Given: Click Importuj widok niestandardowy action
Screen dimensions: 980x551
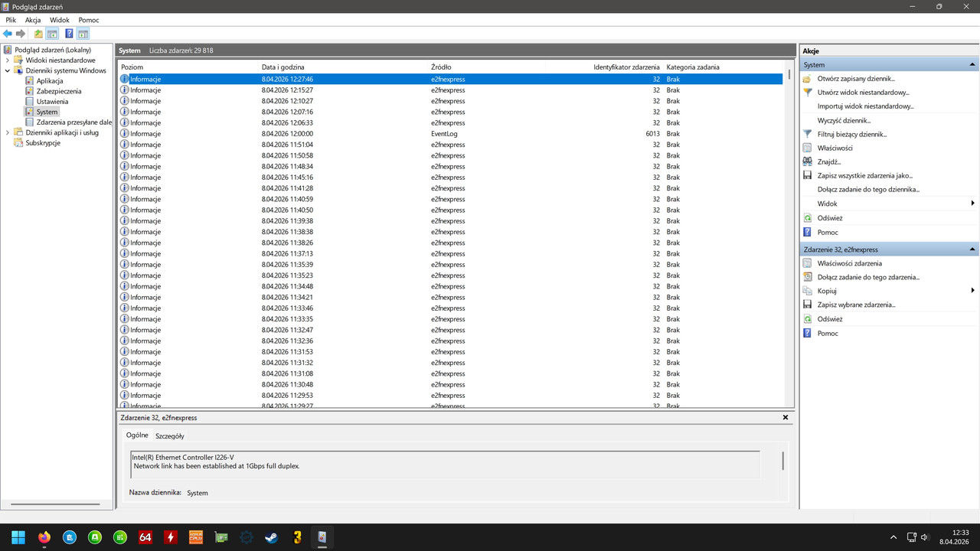Looking at the screenshot, I should [866, 106].
